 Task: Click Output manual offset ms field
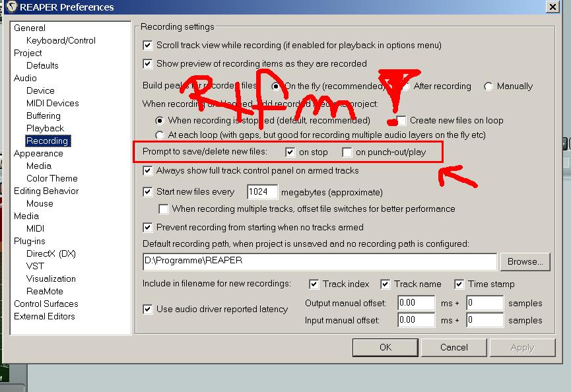(x=417, y=303)
